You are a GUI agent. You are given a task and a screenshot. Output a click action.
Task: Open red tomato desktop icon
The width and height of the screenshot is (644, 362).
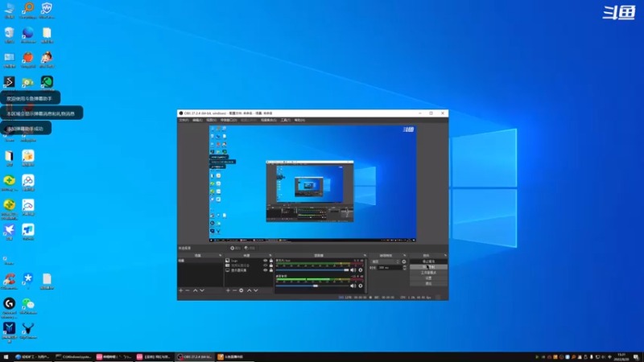tap(28, 57)
